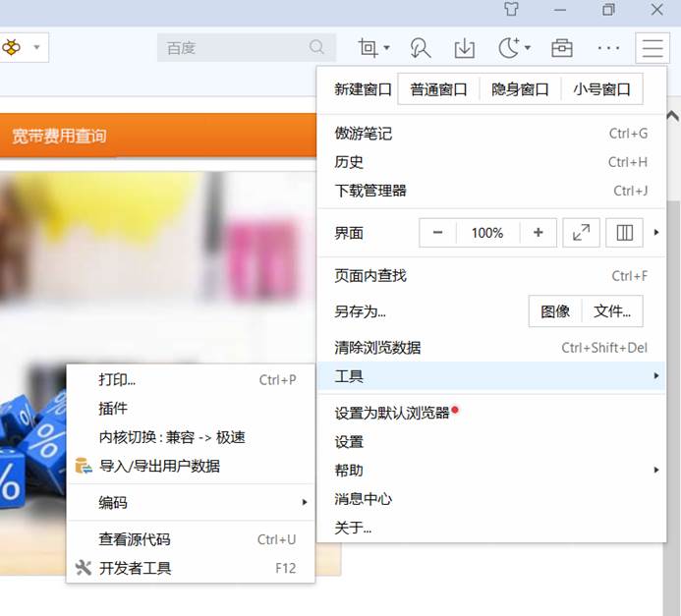Screen dimensions: 681x616
Task: Click the screenshot capture tool icon
Action: click(x=369, y=47)
